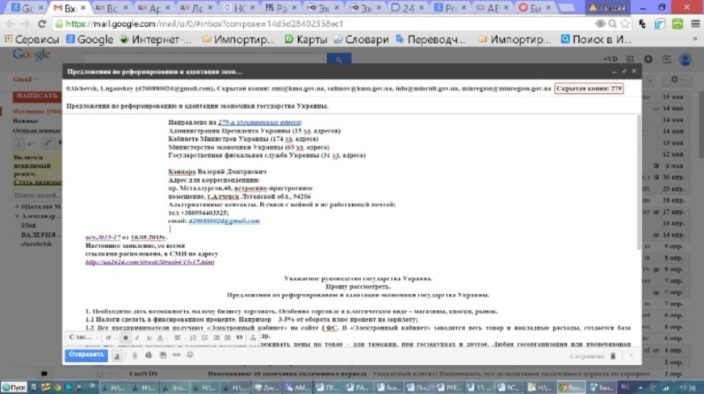The height and width of the screenshot is (394, 704).
Task: Open the emoticon picker in compose toolbar
Action: click(x=190, y=355)
